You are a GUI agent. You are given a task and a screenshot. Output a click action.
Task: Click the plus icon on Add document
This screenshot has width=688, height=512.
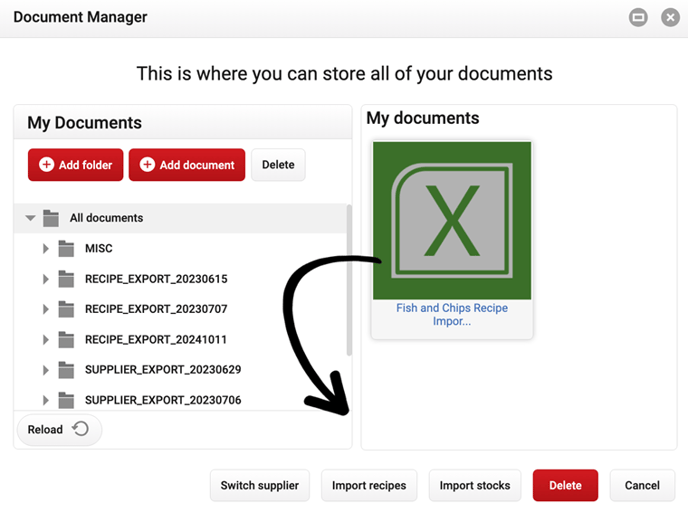[147, 165]
